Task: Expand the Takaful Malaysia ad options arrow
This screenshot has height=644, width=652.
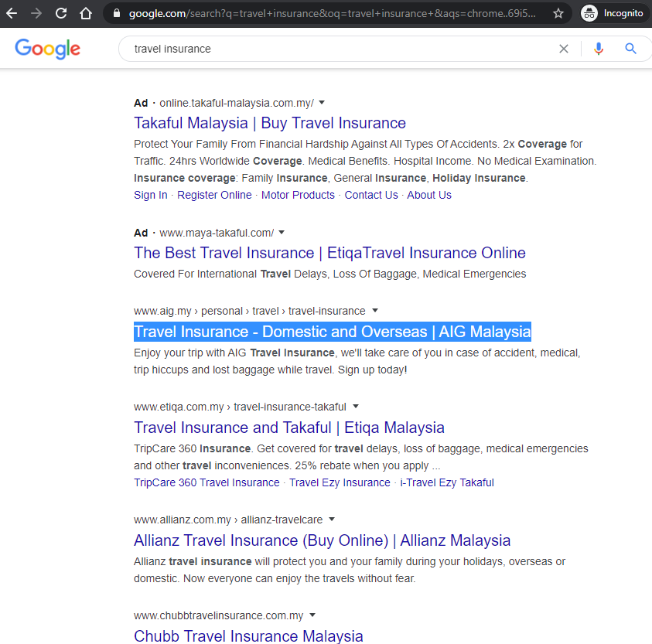Action: [x=322, y=102]
